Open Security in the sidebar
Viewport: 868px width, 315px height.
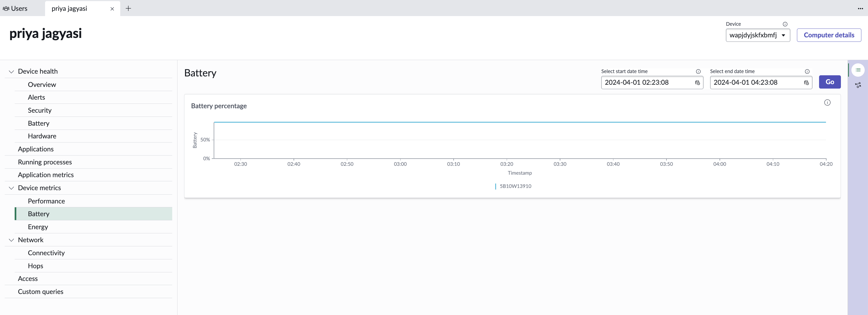pyautogui.click(x=93, y=110)
